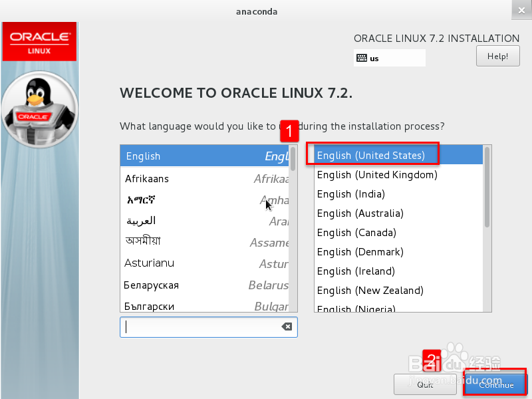Click the Oracle Linux logo
The width and height of the screenshot is (532, 399).
(x=39, y=41)
